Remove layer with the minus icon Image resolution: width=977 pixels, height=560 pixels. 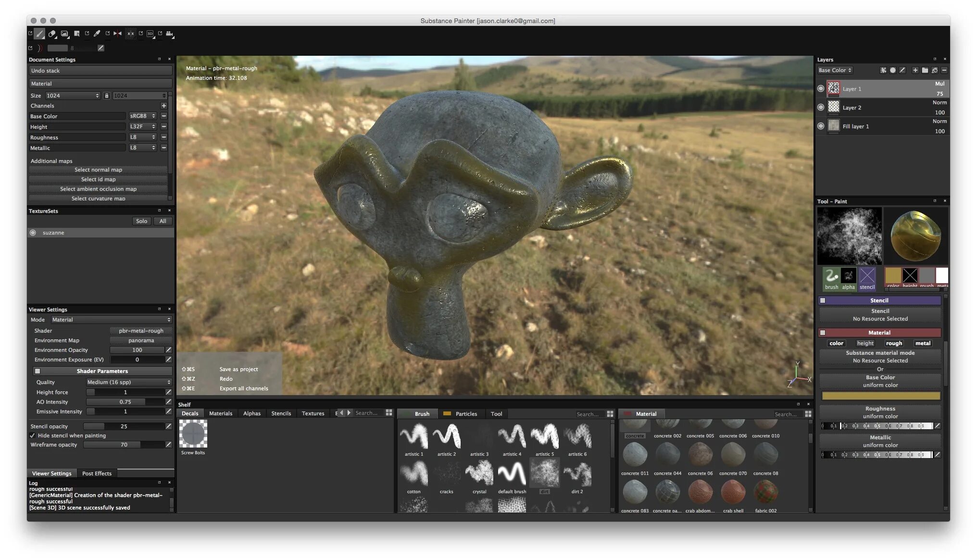tap(944, 70)
